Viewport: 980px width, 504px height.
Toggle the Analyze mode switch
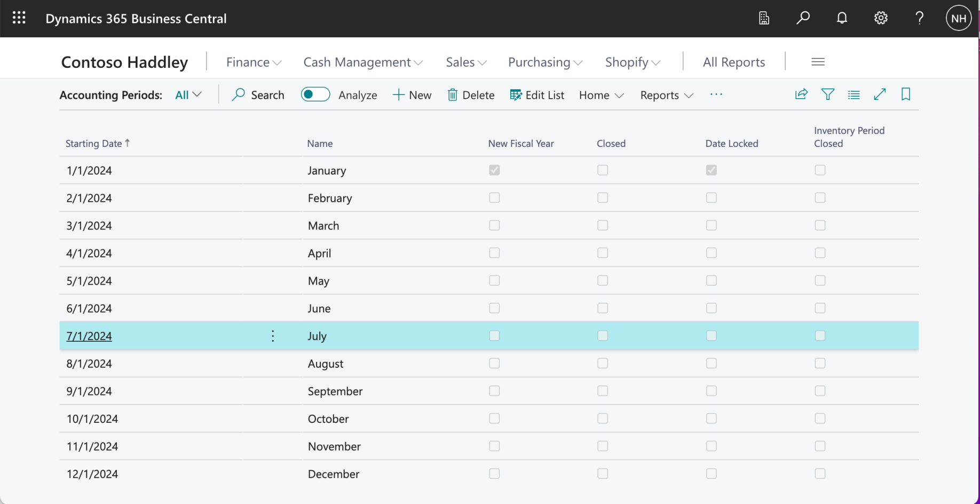[315, 94]
